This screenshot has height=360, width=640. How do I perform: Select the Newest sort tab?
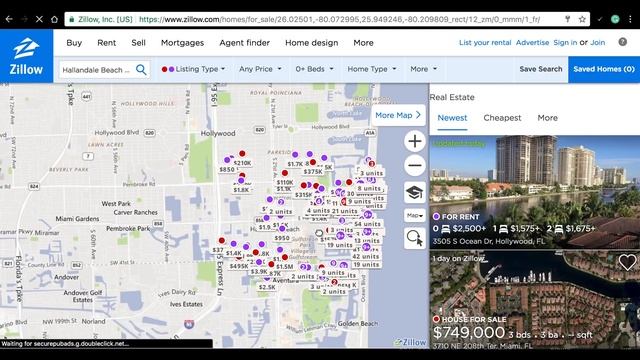(452, 118)
